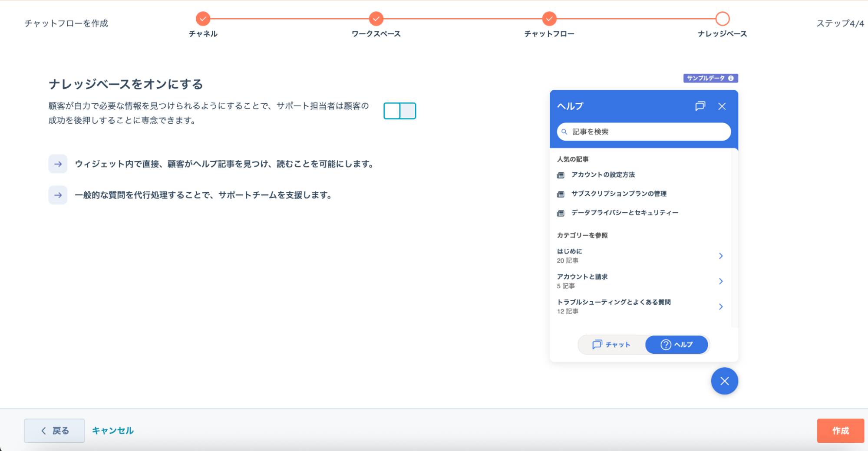Click the X icon in ヘルプ widget header
Image resolution: width=868 pixels, height=451 pixels.
point(722,106)
